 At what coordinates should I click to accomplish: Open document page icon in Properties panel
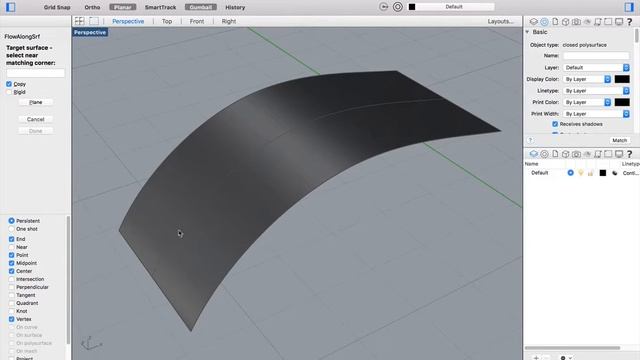pyautogui.click(x=555, y=22)
